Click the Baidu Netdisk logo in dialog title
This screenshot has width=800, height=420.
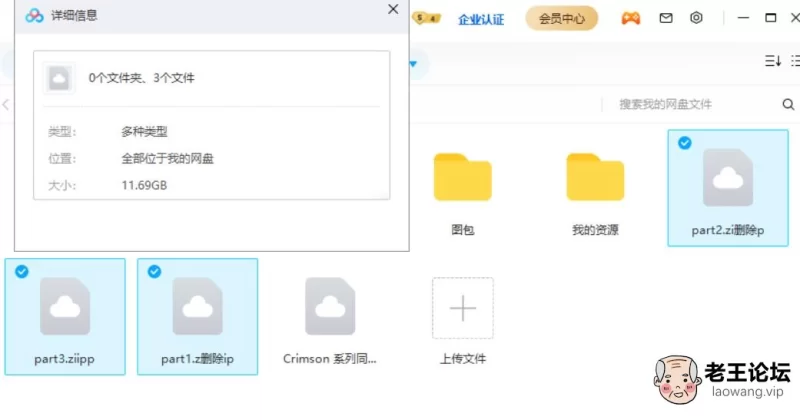(34, 16)
